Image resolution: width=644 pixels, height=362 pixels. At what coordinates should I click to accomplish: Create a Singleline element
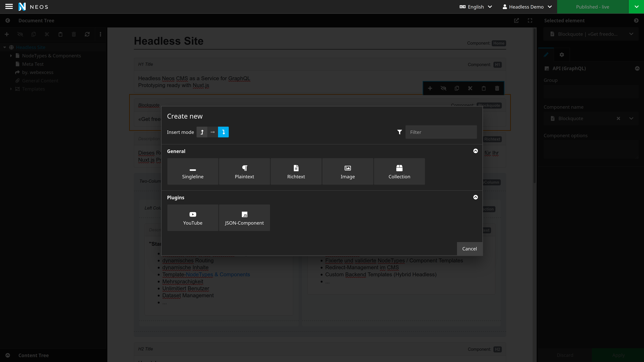193,171
